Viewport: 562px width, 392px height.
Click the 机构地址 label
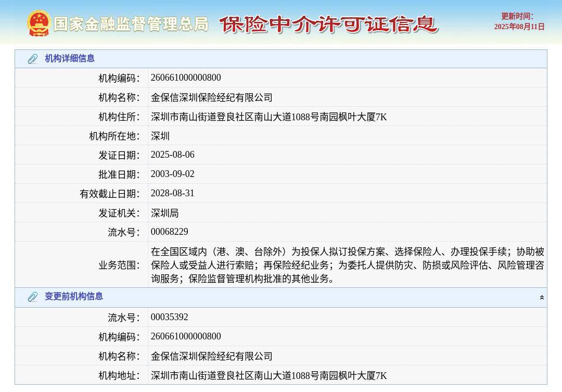click(119, 375)
